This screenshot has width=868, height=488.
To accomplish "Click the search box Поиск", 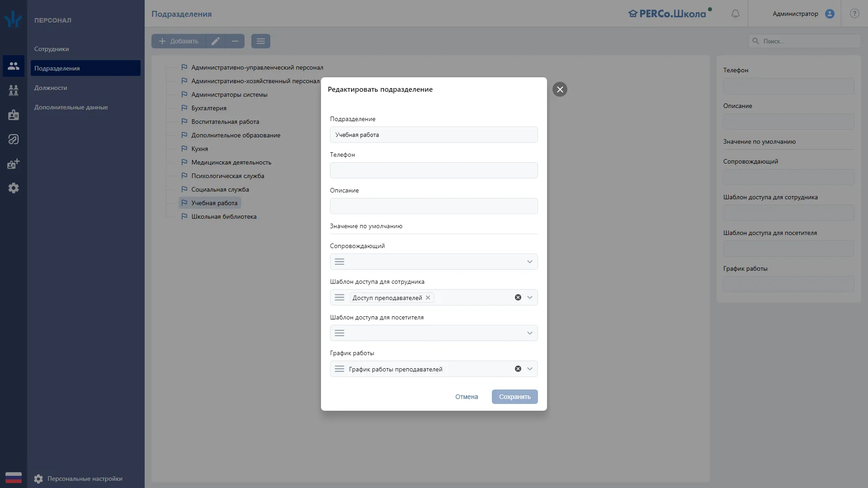I will coord(805,41).
